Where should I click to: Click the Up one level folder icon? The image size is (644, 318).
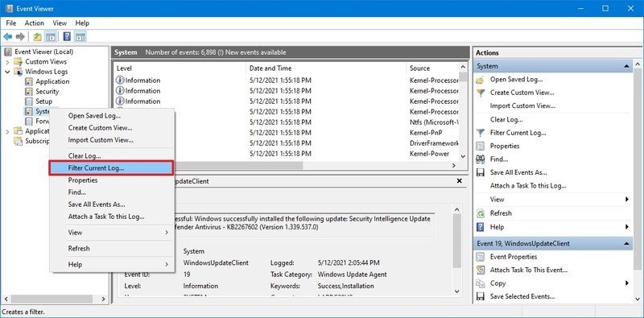pos(38,37)
